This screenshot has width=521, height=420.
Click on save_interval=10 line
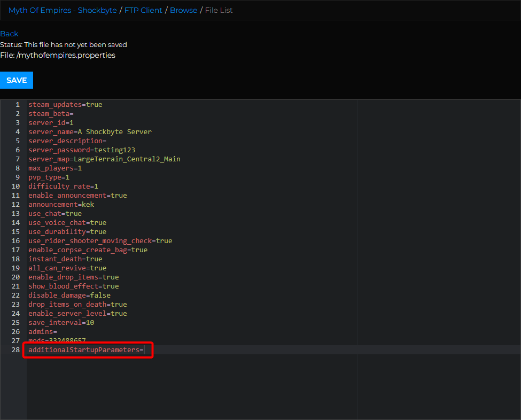[61, 322]
